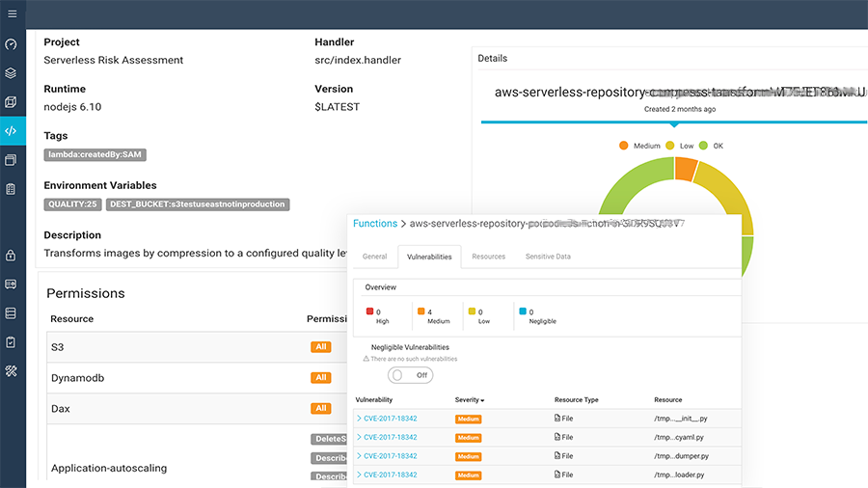Open the padlock icon in sidebar
The width and height of the screenshot is (868, 488).
tap(11, 255)
